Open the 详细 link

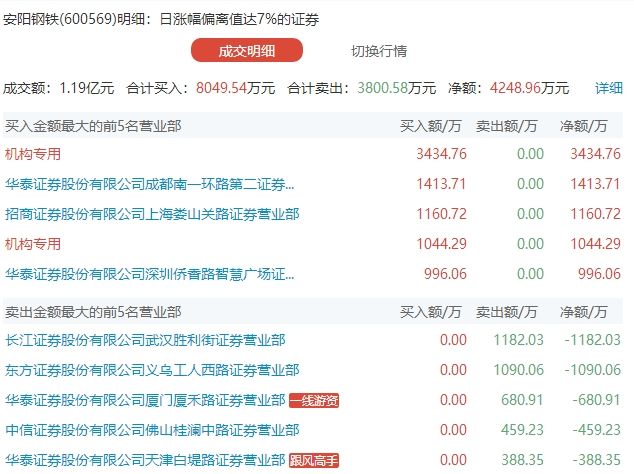pyautogui.click(x=609, y=88)
